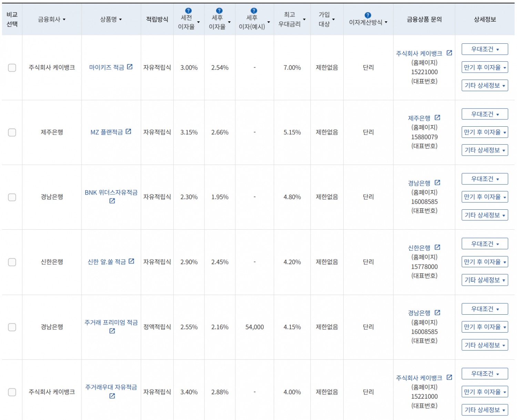Open MZ 플랜적금 product link

coord(107,132)
